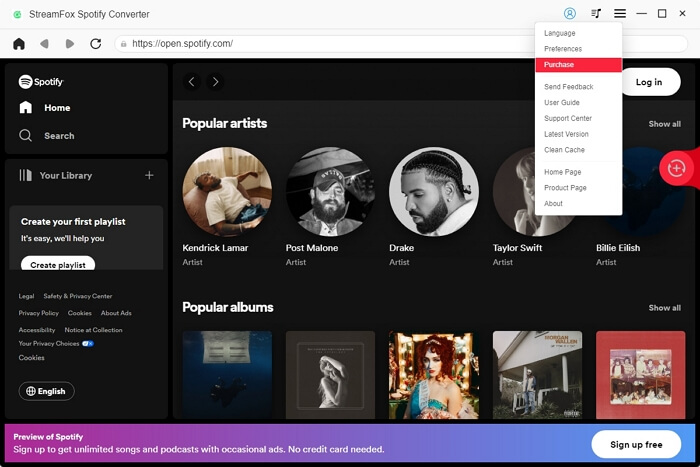Open Drake artist photo

pos(434,192)
